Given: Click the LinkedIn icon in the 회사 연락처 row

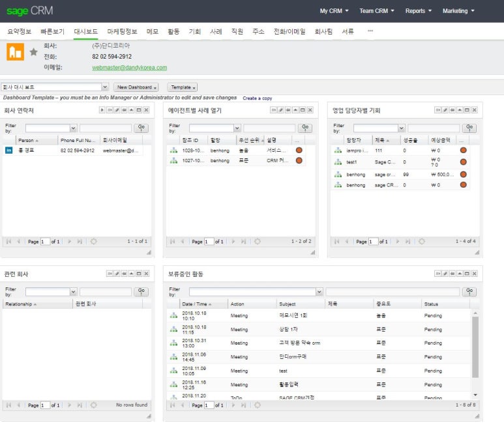Looking at the screenshot, I should click(x=9, y=150).
